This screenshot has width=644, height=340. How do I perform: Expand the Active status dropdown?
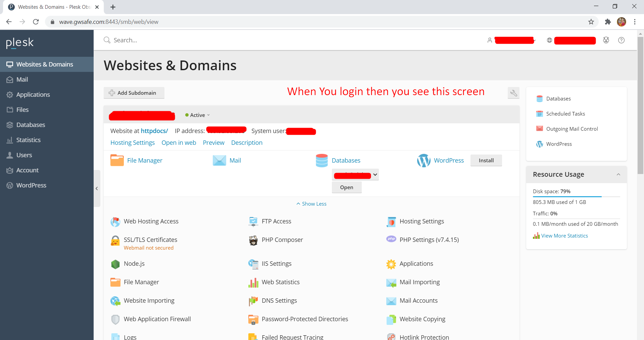197,115
